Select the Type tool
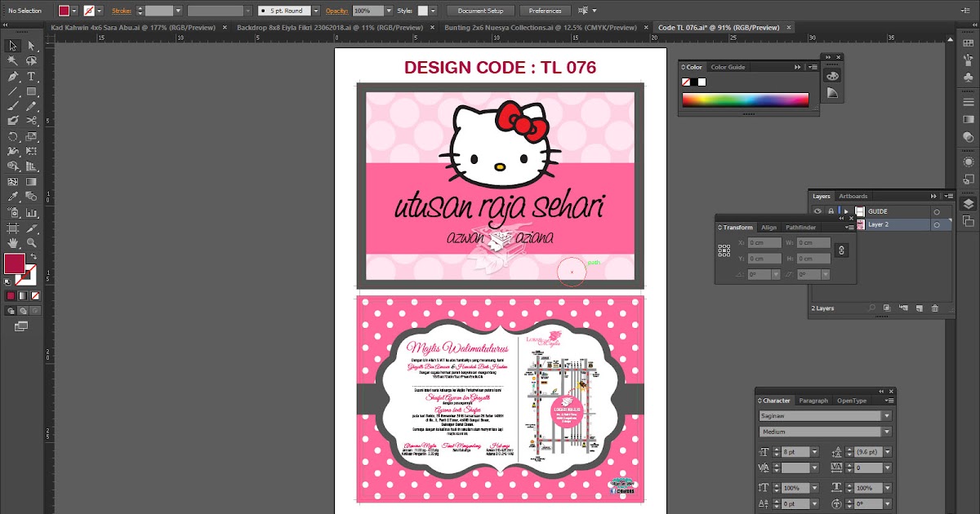This screenshot has width=980, height=514. pyautogui.click(x=32, y=76)
